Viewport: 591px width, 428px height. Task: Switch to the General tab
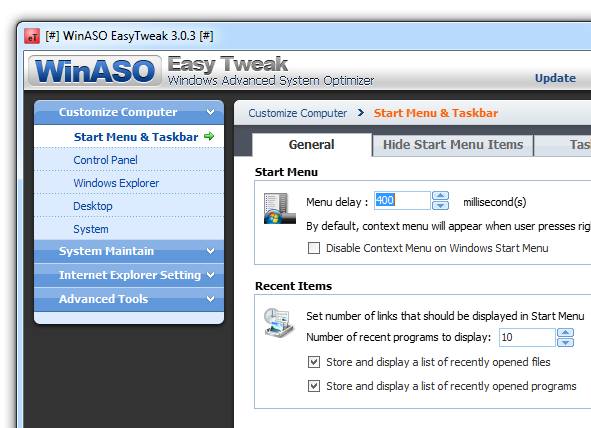coord(312,145)
